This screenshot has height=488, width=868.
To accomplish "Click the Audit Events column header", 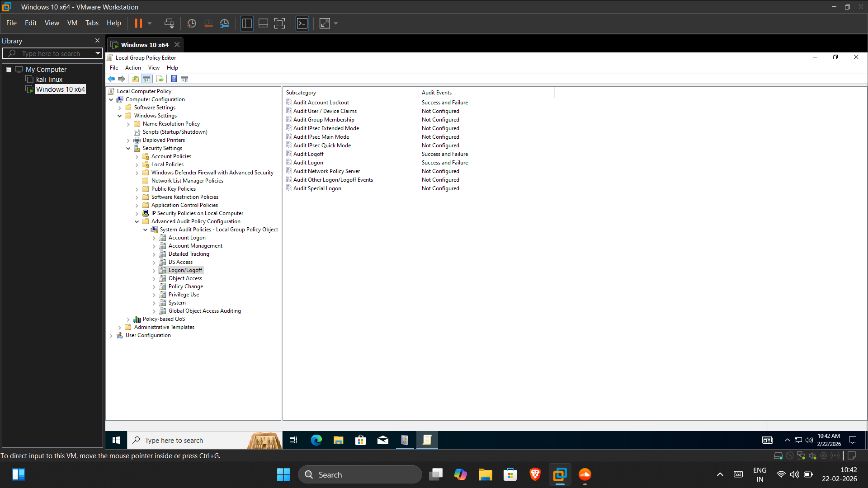I will (486, 93).
